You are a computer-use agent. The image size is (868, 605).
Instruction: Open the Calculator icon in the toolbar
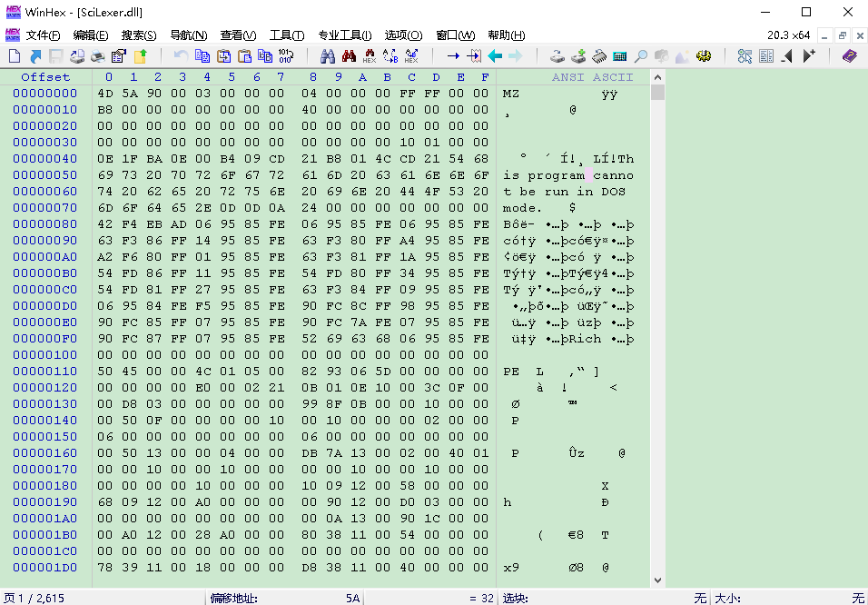(x=620, y=56)
